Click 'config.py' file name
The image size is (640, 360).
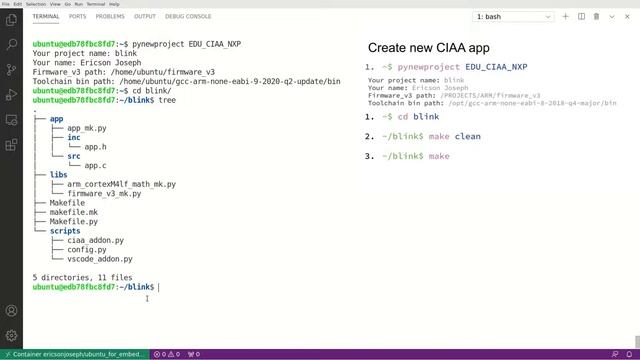[87, 250]
